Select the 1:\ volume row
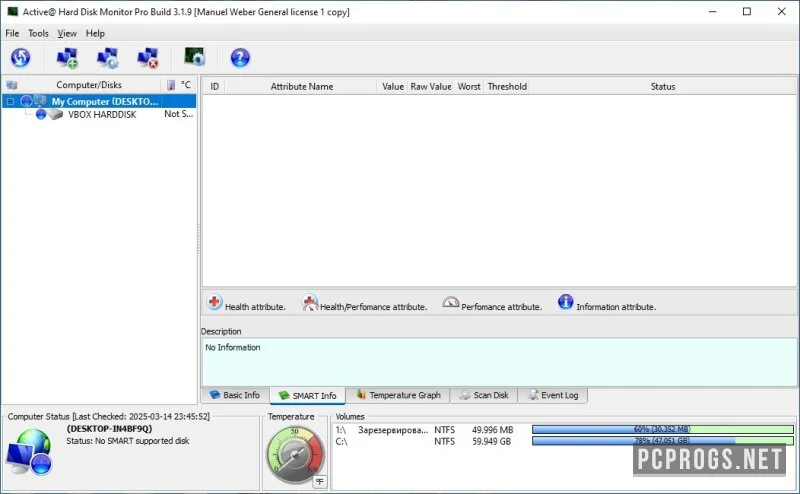This screenshot has width=800, height=494. coord(564,430)
